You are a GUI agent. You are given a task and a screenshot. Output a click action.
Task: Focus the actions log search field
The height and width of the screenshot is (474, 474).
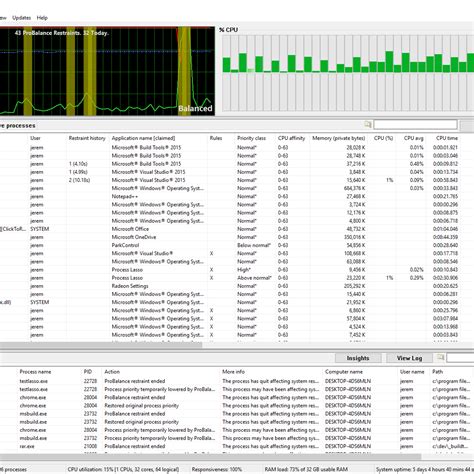click(460, 358)
